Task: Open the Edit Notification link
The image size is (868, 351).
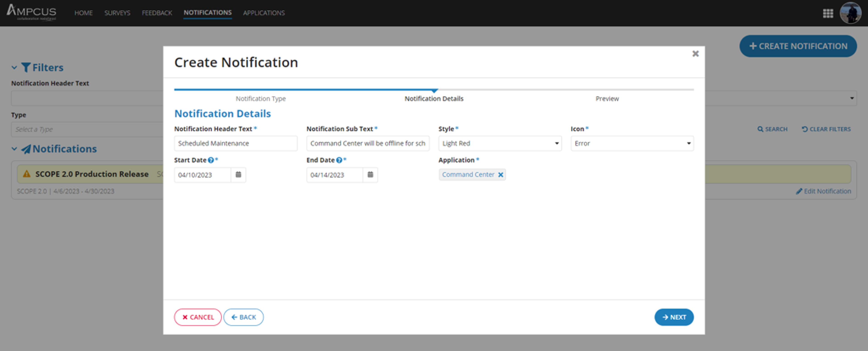Action: 823,191
